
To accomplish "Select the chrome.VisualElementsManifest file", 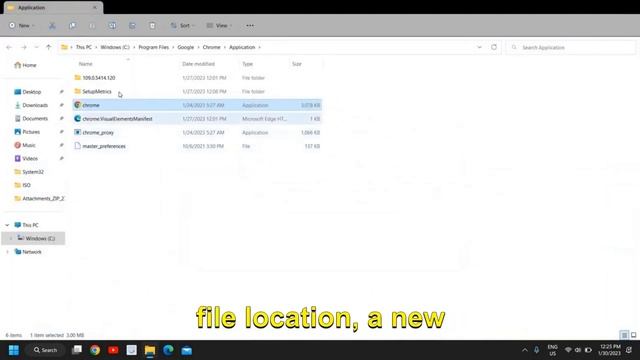I will [197, 119].
